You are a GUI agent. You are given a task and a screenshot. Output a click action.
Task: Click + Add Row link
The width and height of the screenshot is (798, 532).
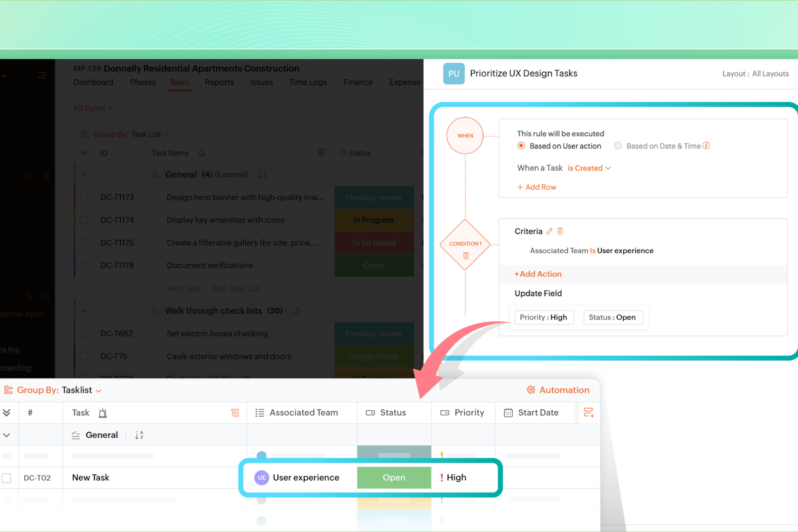pos(536,187)
